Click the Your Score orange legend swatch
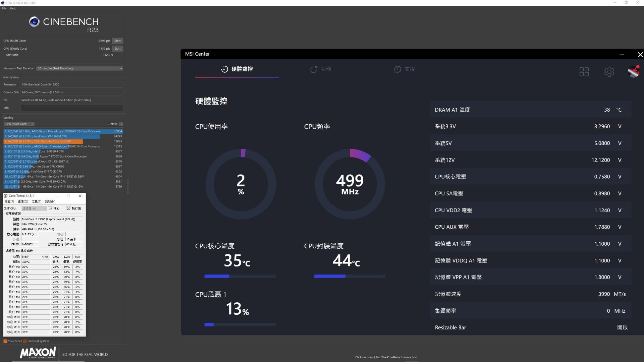This screenshot has height=362, width=644. [x=5, y=341]
